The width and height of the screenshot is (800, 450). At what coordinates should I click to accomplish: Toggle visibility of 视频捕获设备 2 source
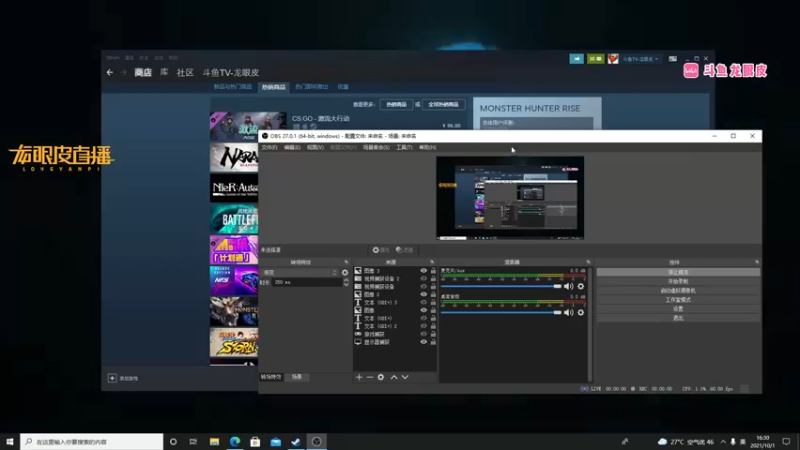423,279
